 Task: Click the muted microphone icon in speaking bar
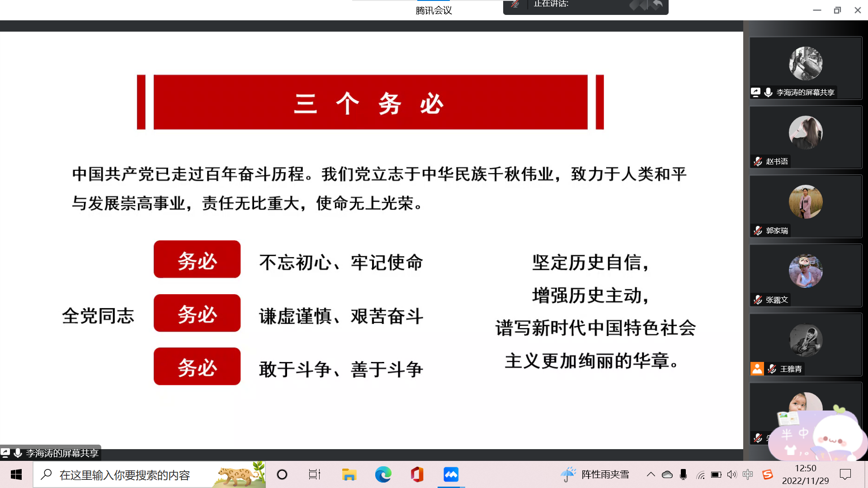515,5
